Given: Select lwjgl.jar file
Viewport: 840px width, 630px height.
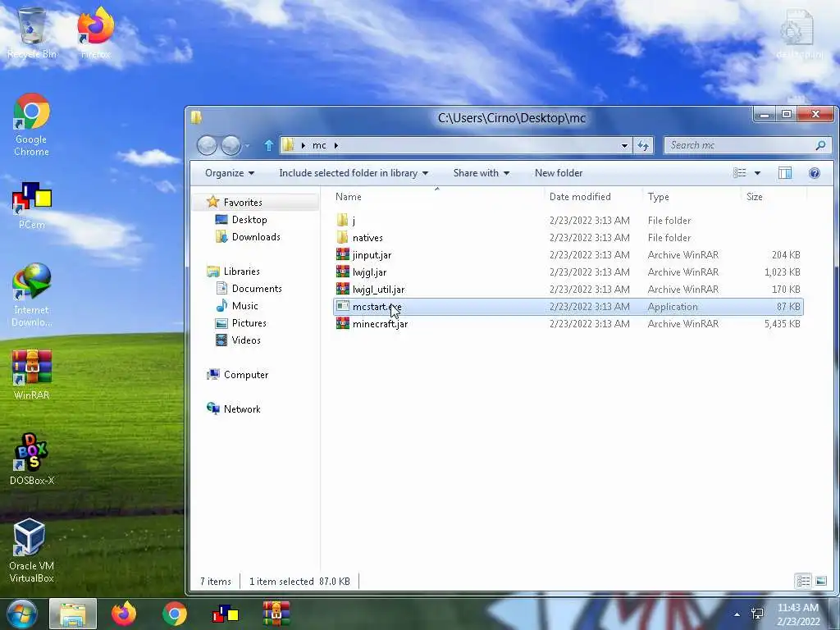Looking at the screenshot, I should pyautogui.click(x=568, y=272).
